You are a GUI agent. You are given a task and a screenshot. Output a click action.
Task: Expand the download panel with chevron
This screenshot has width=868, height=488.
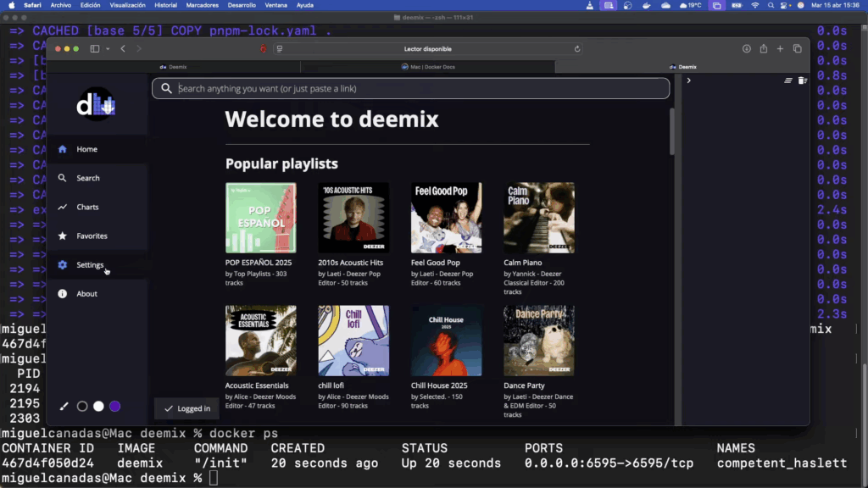point(688,80)
